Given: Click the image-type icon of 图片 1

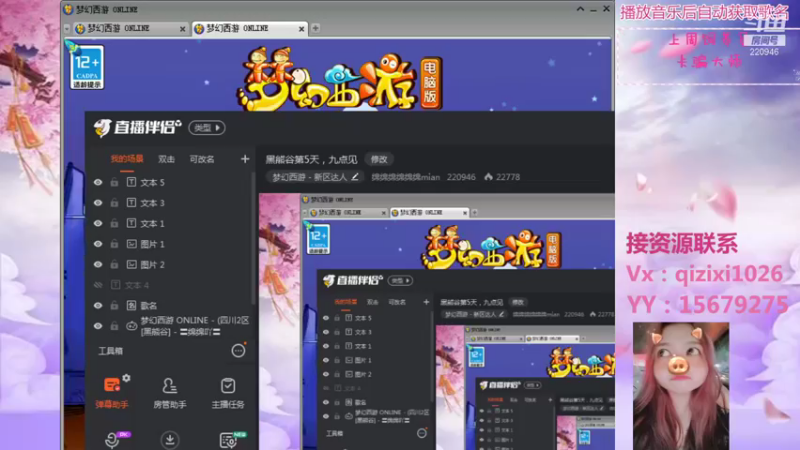Looking at the screenshot, I should pyautogui.click(x=131, y=244).
